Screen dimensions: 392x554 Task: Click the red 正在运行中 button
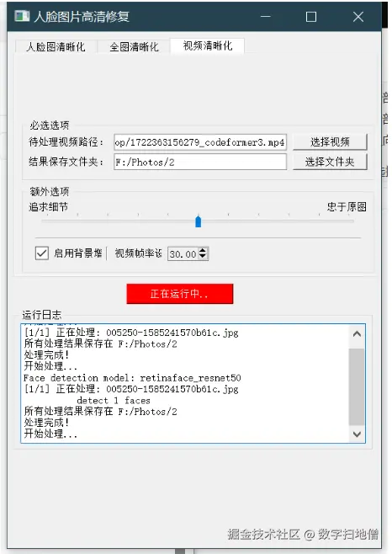(x=180, y=294)
